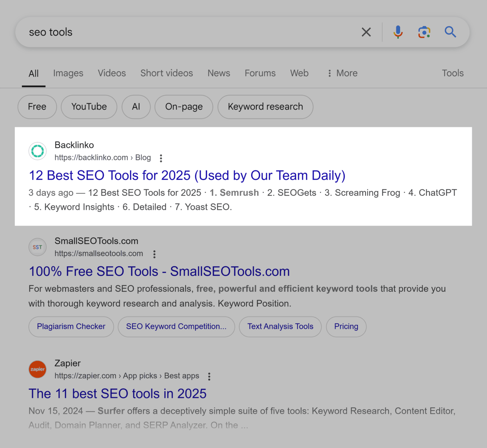Expand the More search filters menu
This screenshot has width=487, height=448.
click(x=343, y=73)
